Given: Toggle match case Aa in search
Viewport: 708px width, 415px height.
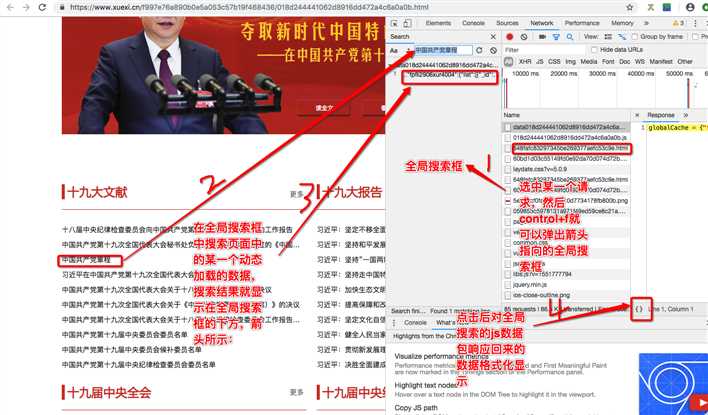Looking at the screenshot, I should [x=394, y=49].
